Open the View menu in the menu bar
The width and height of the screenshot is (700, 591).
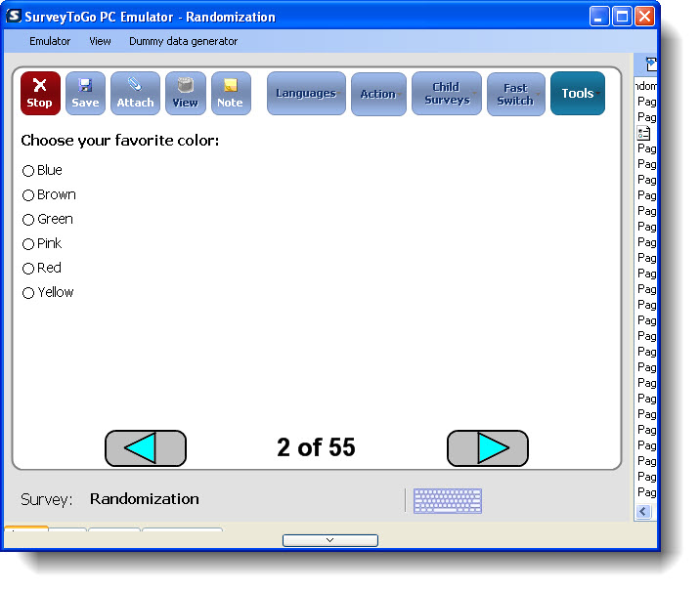tap(100, 41)
